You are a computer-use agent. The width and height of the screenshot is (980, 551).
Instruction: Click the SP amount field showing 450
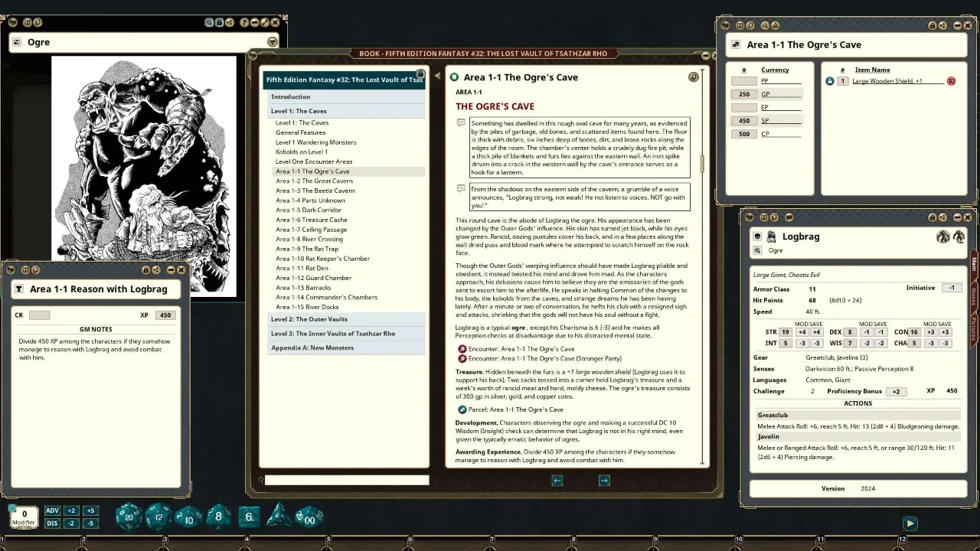[x=743, y=121]
